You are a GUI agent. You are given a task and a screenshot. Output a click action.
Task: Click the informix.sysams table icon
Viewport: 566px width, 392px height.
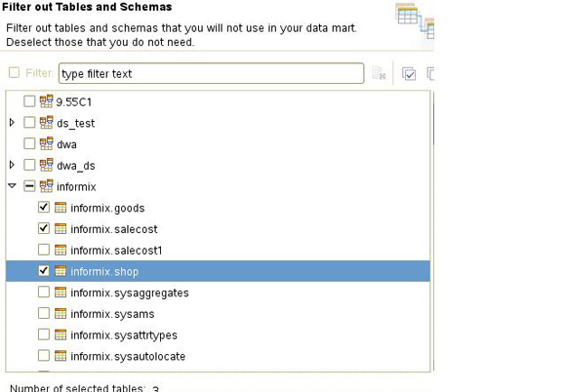coord(61,313)
